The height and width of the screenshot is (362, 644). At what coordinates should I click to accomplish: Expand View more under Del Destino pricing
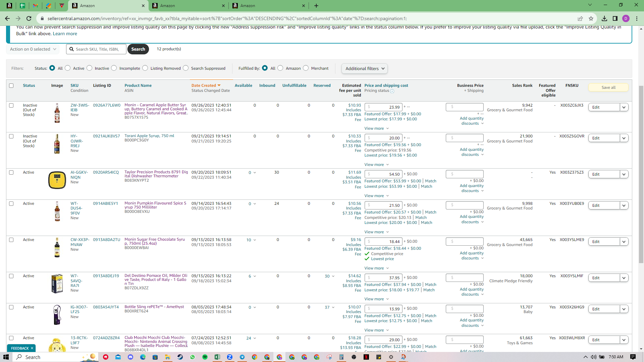(x=376, y=299)
